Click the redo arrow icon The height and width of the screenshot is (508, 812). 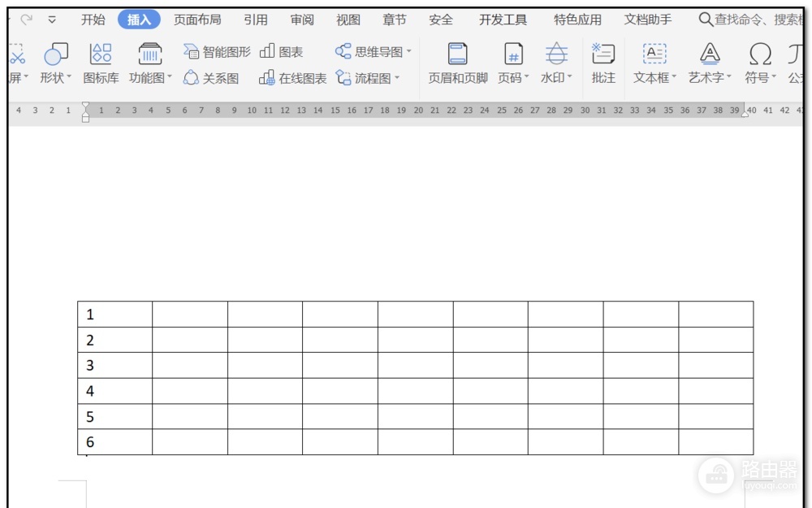click(27, 20)
